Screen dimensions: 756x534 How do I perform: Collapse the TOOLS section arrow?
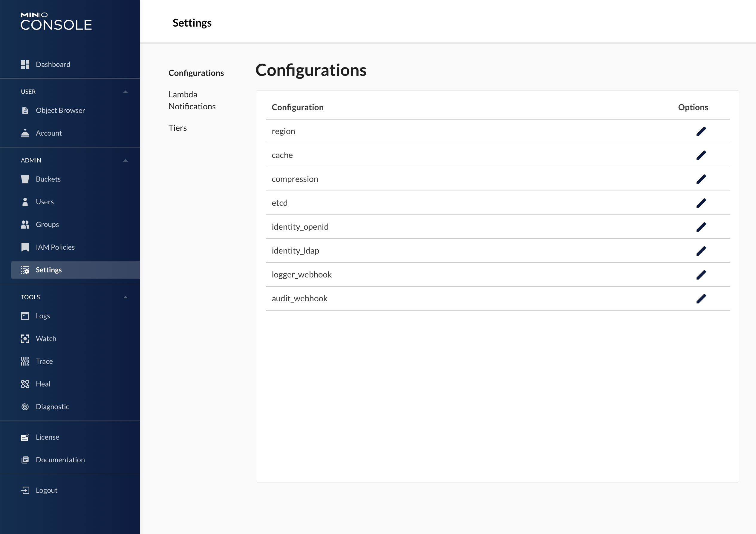click(126, 297)
